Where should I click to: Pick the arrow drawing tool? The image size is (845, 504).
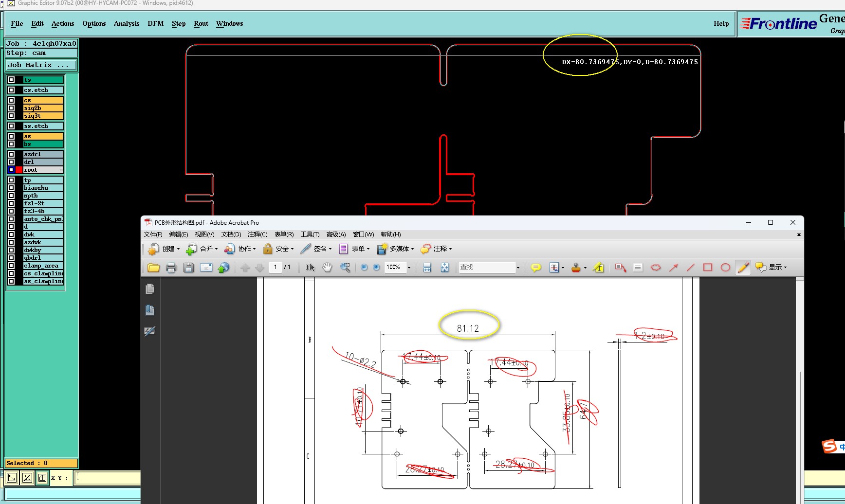673,268
